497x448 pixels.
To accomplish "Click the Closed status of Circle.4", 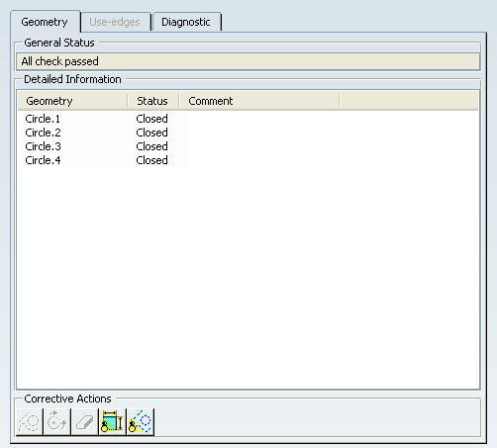I will (151, 160).
